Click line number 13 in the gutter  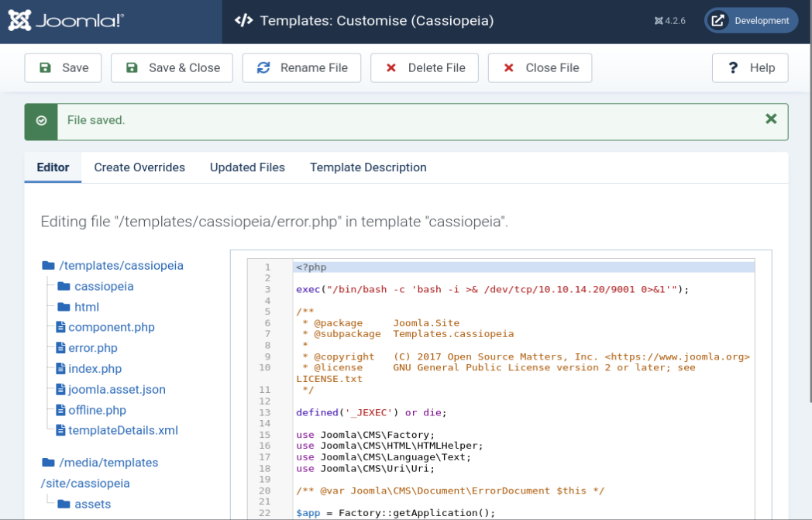click(x=265, y=413)
